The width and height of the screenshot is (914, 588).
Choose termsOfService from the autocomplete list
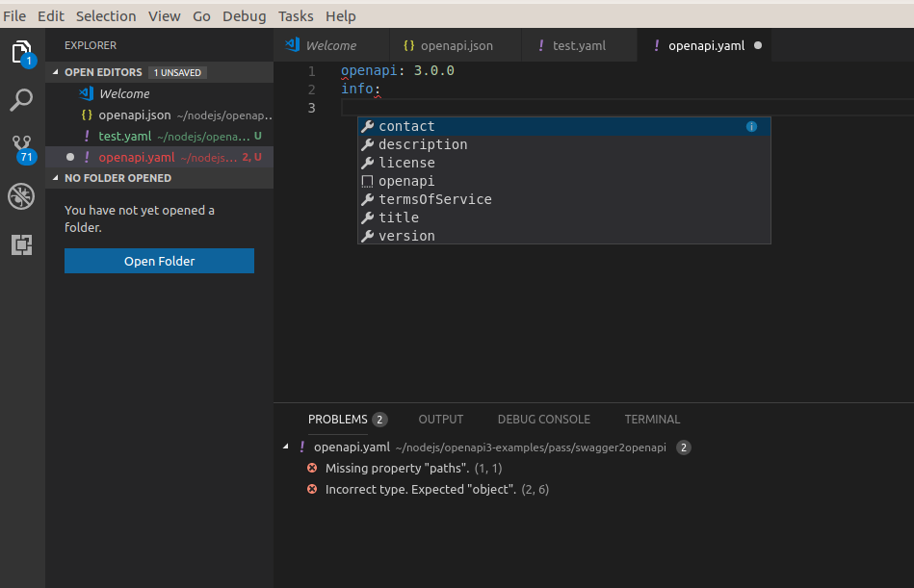click(x=563, y=199)
